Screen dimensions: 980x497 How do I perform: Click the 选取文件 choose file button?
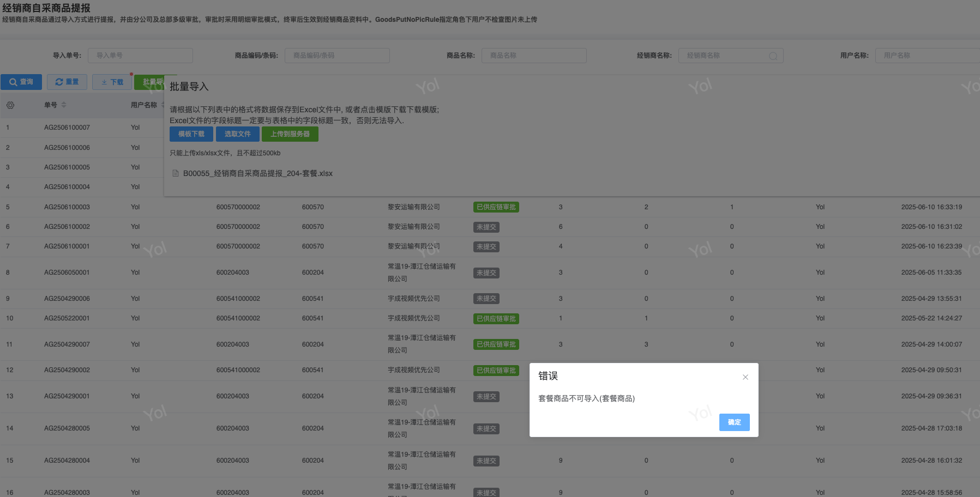coord(237,134)
